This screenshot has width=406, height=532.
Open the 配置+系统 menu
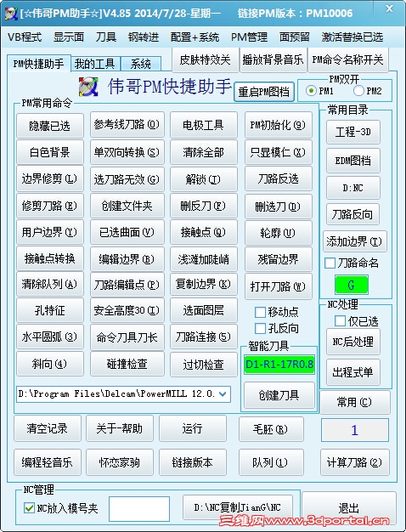coord(195,37)
